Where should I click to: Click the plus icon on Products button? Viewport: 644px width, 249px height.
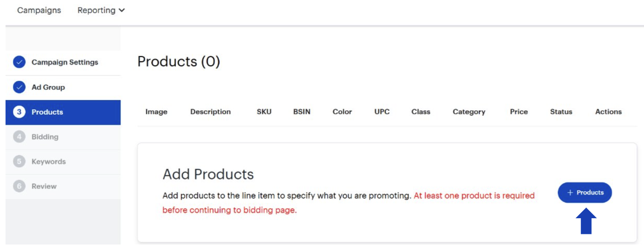click(570, 193)
